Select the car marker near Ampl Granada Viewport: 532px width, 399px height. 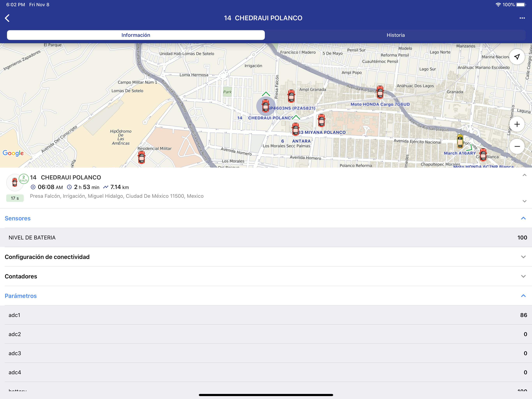[291, 96]
